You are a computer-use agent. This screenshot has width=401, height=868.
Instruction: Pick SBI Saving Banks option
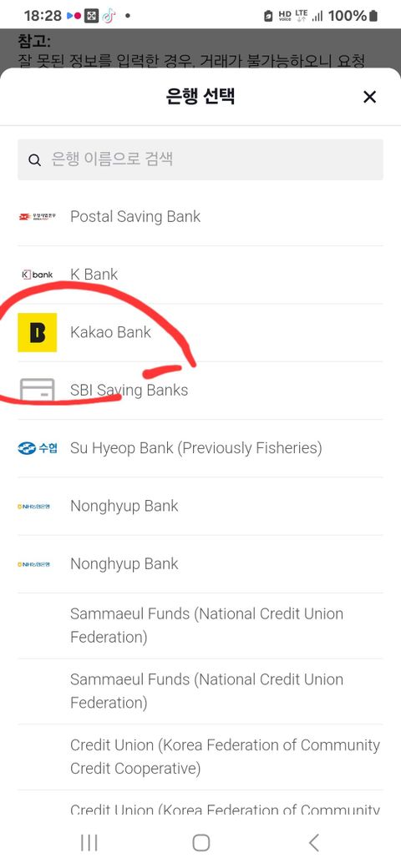click(x=200, y=391)
